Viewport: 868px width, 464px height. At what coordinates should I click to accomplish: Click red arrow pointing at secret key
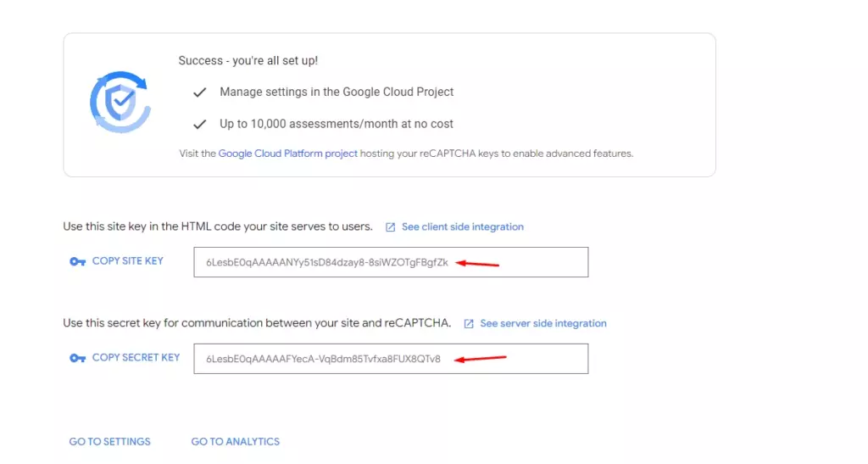pyautogui.click(x=480, y=359)
